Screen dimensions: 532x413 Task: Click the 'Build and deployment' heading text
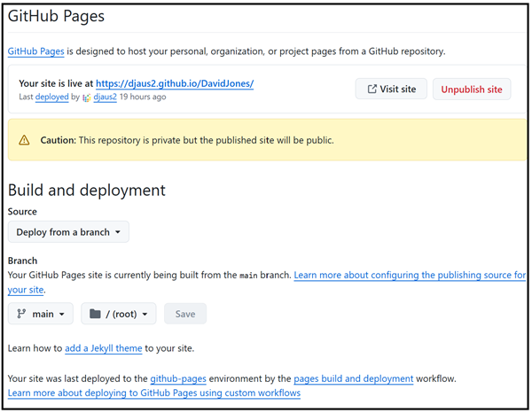point(87,190)
